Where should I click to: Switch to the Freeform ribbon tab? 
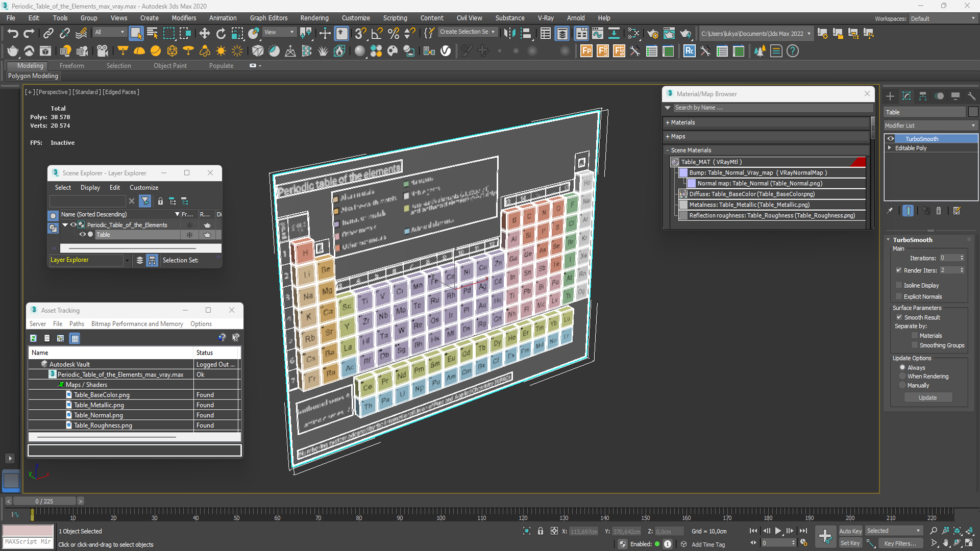point(71,66)
